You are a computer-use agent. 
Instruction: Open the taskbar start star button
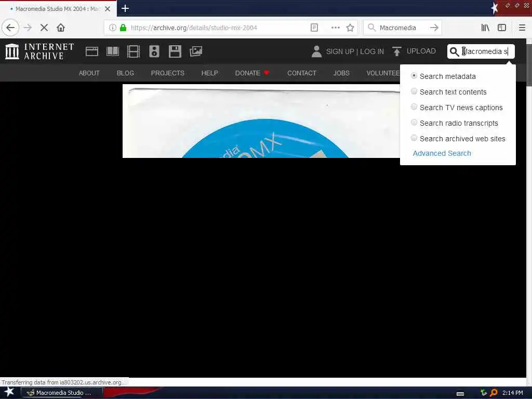pyautogui.click(x=9, y=392)
